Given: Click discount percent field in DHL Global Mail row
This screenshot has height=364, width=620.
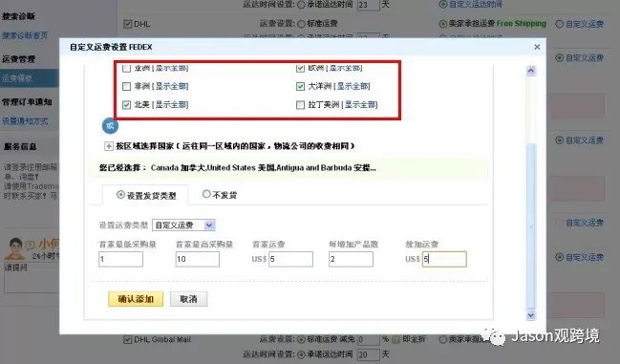Looking at the screenshot, I should [368, 340].
